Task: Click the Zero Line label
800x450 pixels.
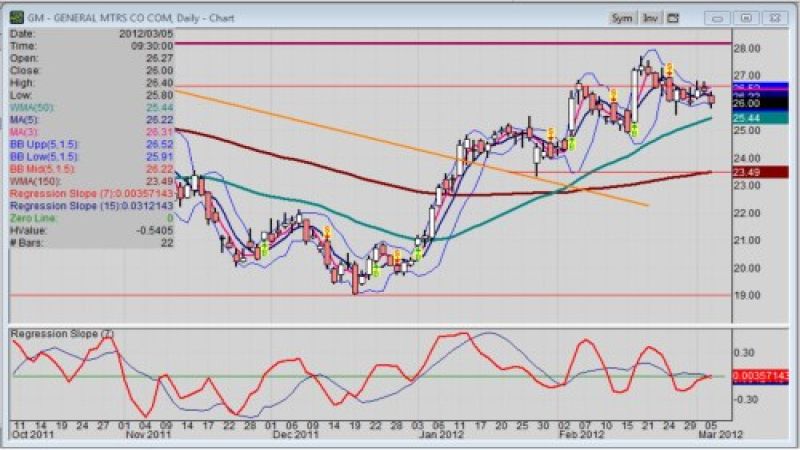Action: click(x=33, y=218)
